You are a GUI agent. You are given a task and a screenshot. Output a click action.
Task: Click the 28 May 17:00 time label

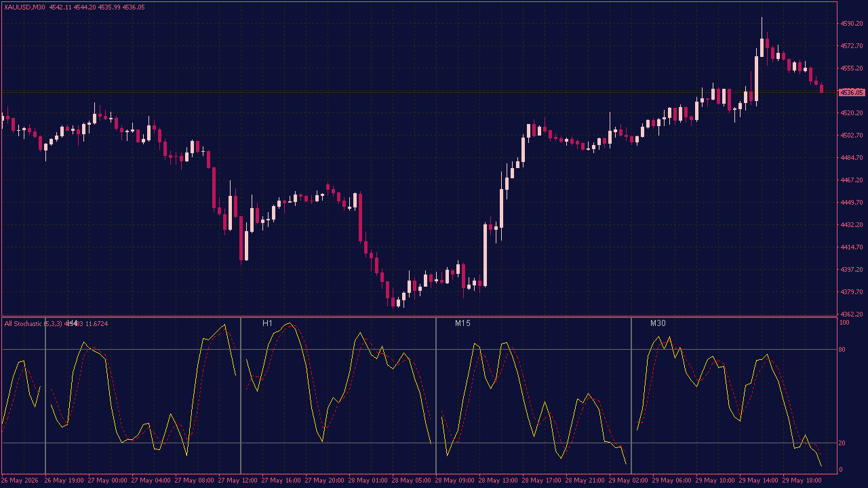542,481
